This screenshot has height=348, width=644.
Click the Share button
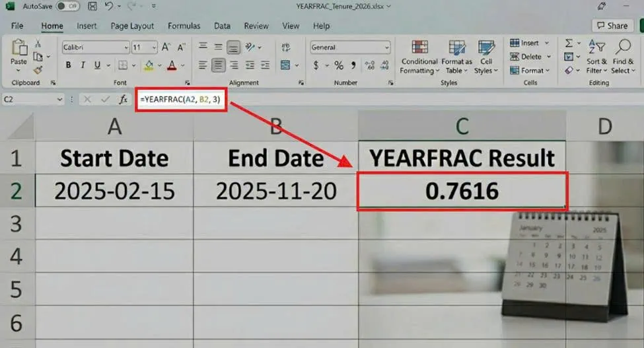(x=612, y=26)
